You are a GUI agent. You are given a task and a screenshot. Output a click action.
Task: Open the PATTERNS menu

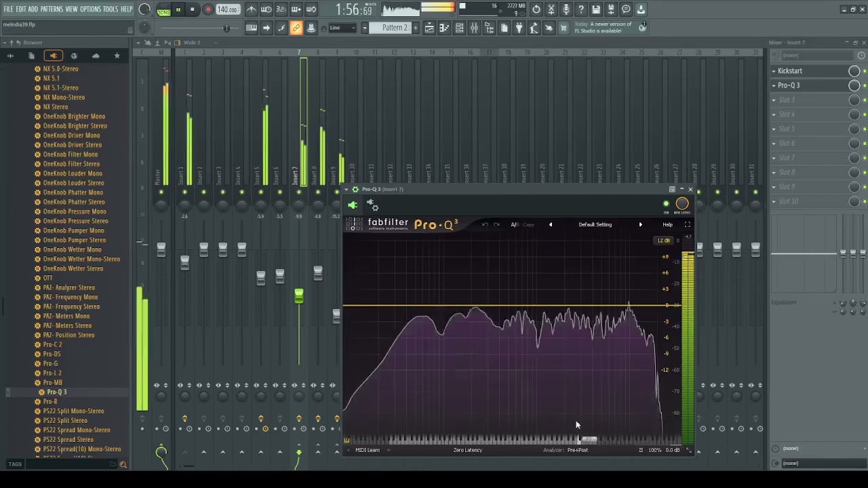click(52, 9)
